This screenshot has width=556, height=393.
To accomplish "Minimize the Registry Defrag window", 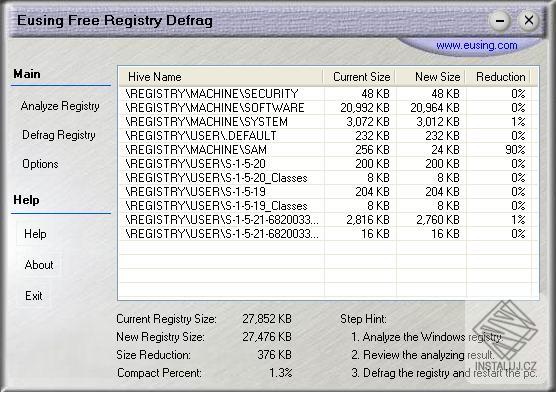I will (500, 21).
